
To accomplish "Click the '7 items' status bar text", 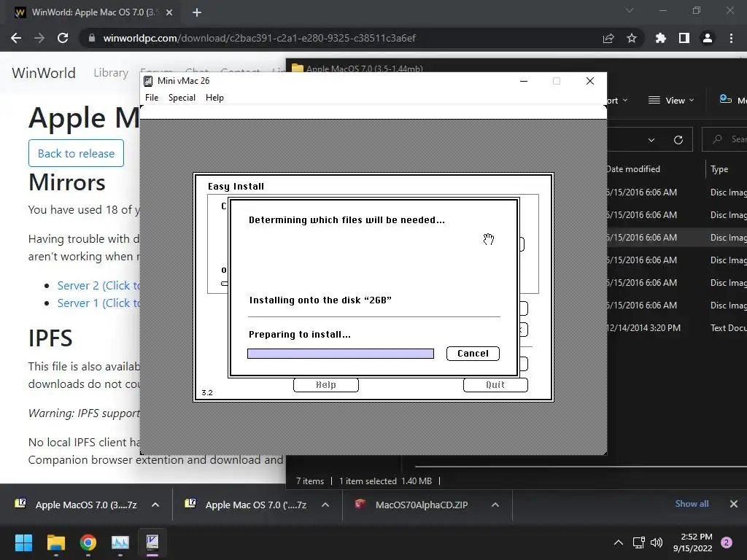I will coord(310,481).
